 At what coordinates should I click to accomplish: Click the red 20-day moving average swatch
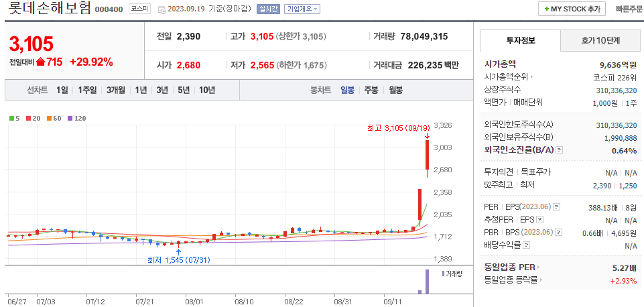click(x=28, y=119)
